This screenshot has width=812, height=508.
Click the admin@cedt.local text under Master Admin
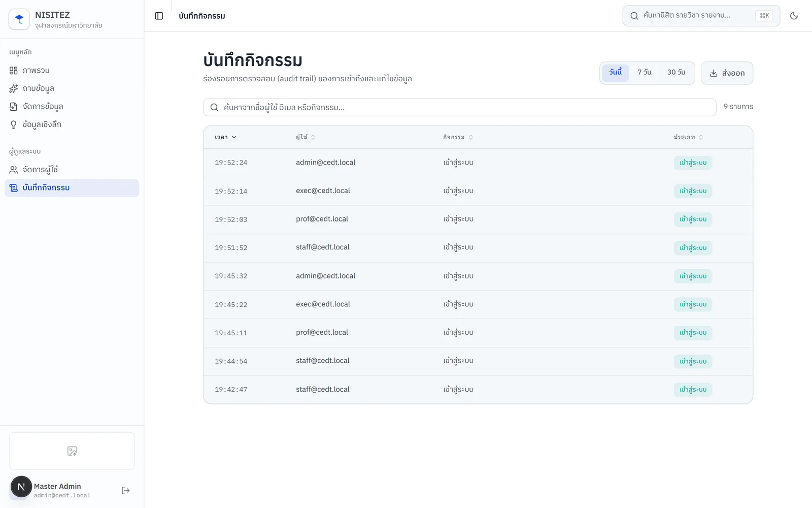click(x=62, y=495)
